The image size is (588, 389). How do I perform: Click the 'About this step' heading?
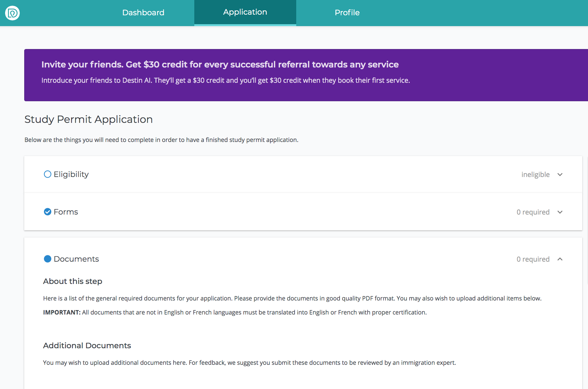(73, 281)
